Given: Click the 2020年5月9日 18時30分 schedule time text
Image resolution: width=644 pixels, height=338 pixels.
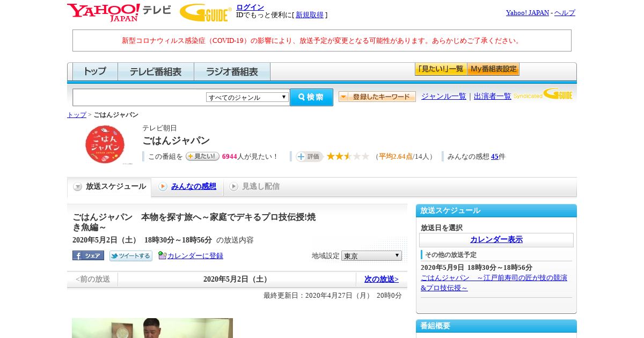Looking at the screenshot, I should [x=477, y=268].
